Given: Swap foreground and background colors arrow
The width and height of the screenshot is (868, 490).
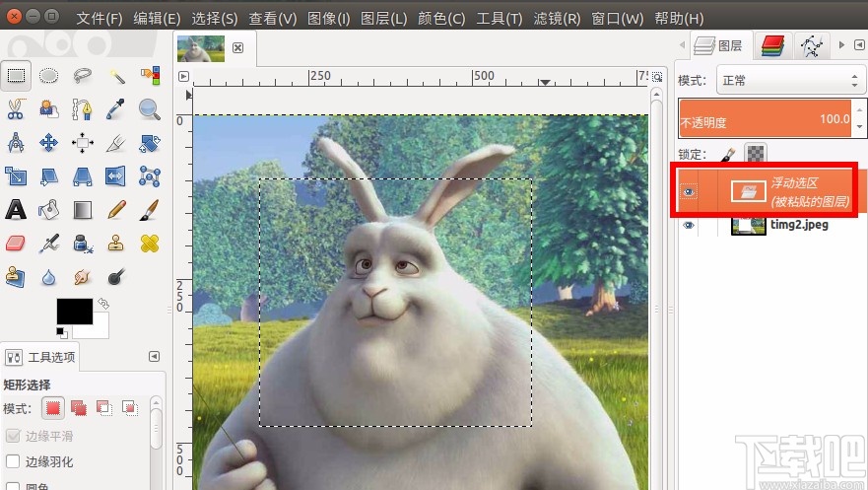Looking at the screenshot, I should [x=103, y=304].
